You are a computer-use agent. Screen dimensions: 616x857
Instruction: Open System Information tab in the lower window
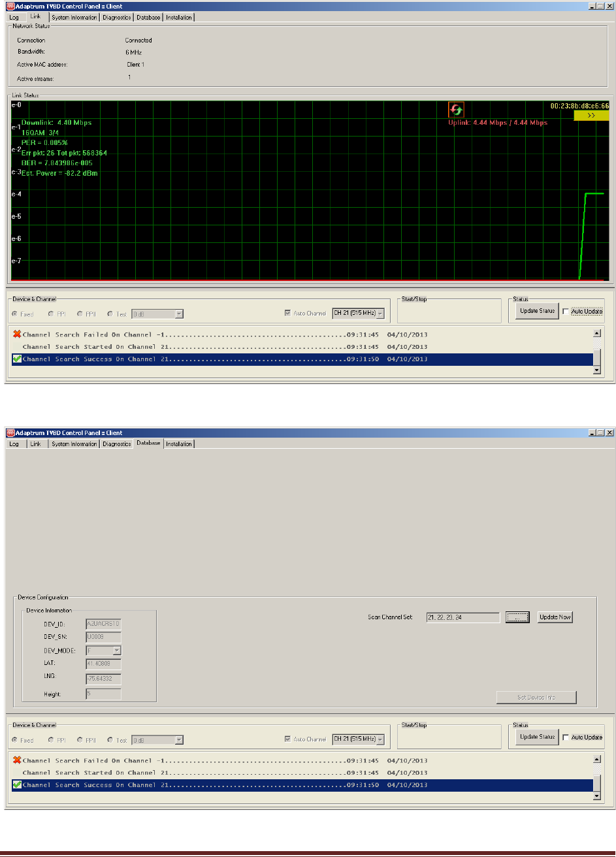[x=74, y=444]
